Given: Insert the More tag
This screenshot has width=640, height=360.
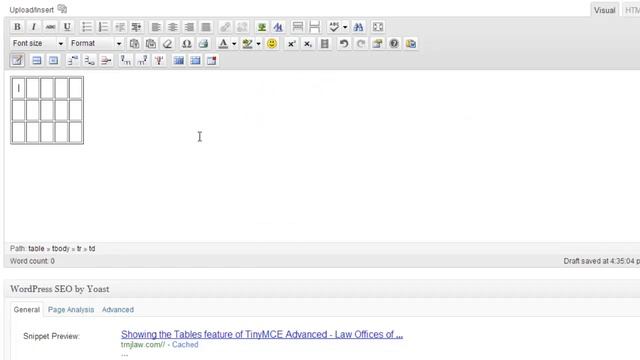Looking at the screenshot, I should [x=298, y=27].
